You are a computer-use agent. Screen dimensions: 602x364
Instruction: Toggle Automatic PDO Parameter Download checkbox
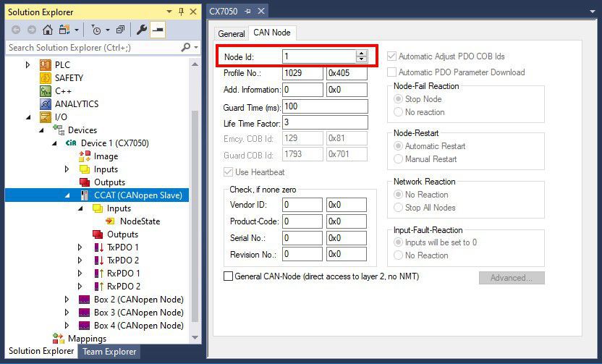point(391,72)
